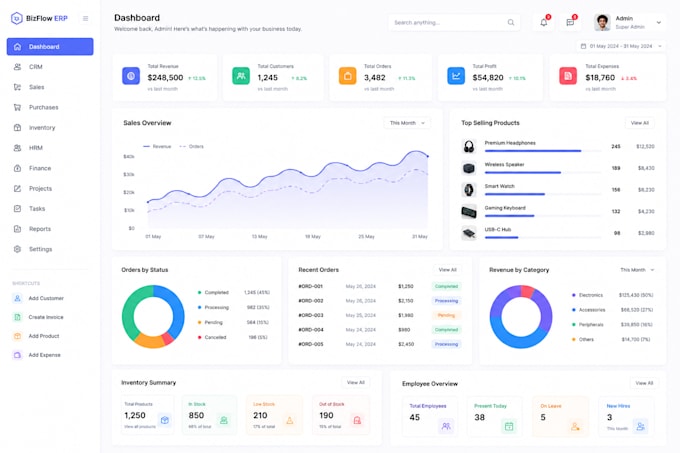Image resolution: width=680 pixels, height=453 pixels.
Task: Open the CRM menu item
Action: coord(50,67)
